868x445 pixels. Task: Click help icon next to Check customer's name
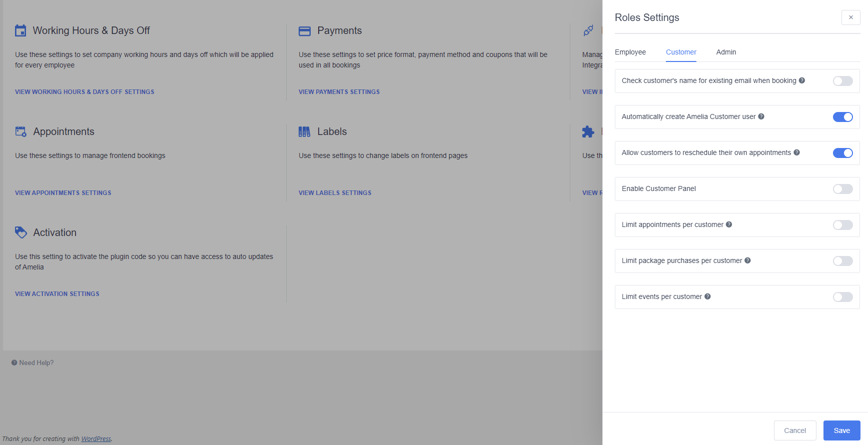pyautogui.click(x=802, y=80)
